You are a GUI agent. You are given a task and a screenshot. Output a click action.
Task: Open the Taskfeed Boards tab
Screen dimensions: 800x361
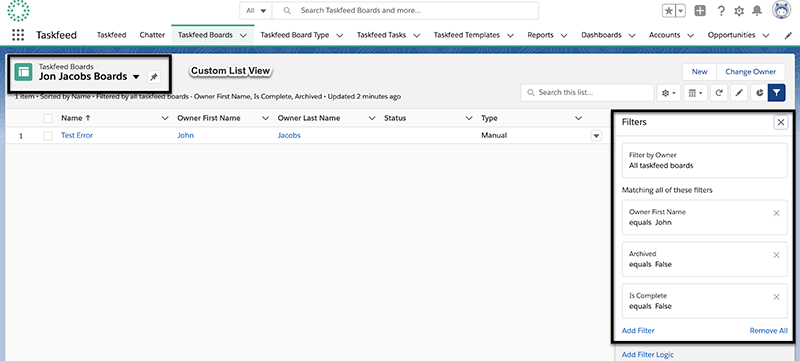(x=205, y=35)
